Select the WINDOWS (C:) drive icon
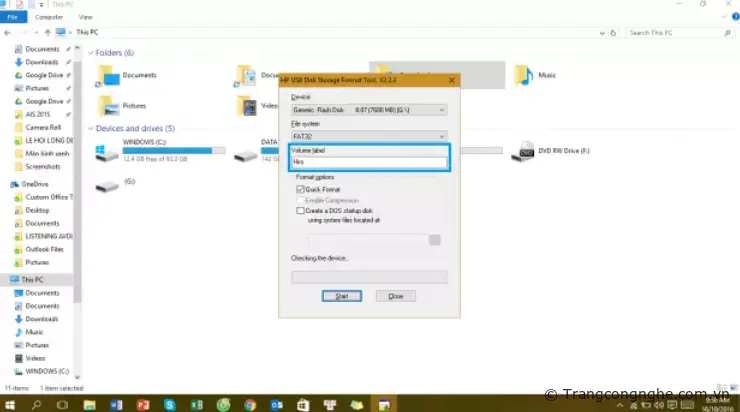The height and width of the screenshot is (412, 740). click(107, 153)
